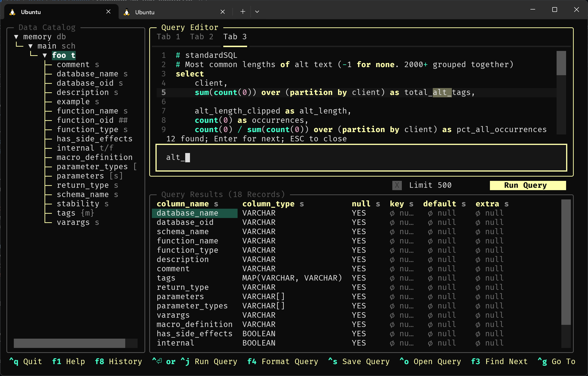Click the Ubuntu terminal tab switcher dropdown
The width and height of the screenshot is (588, 376).
257,12
